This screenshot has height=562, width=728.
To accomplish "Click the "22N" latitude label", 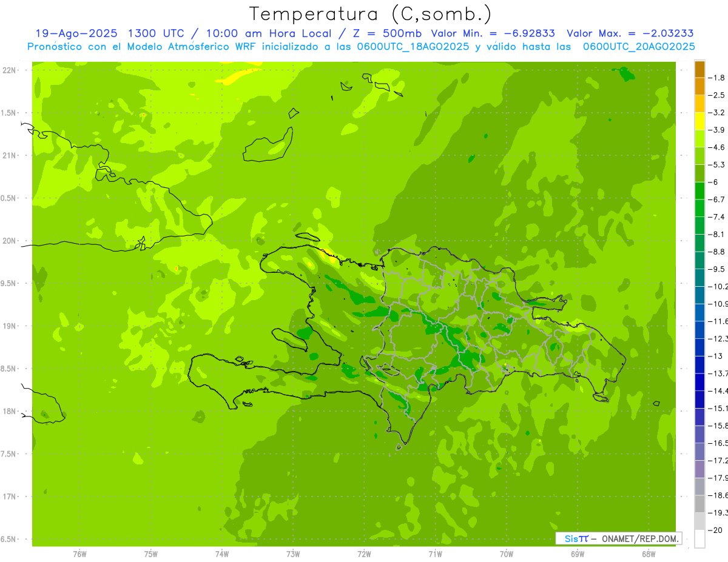I will [9, 70].
